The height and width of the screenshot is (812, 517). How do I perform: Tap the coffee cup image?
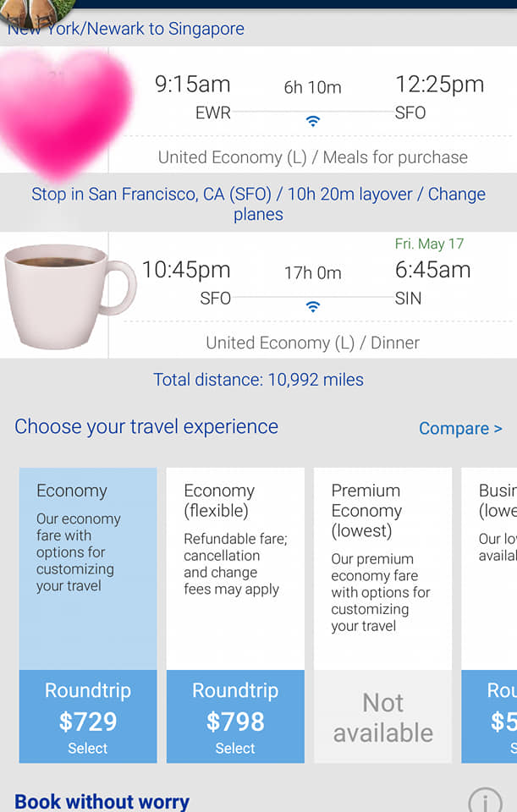(68, 294)
